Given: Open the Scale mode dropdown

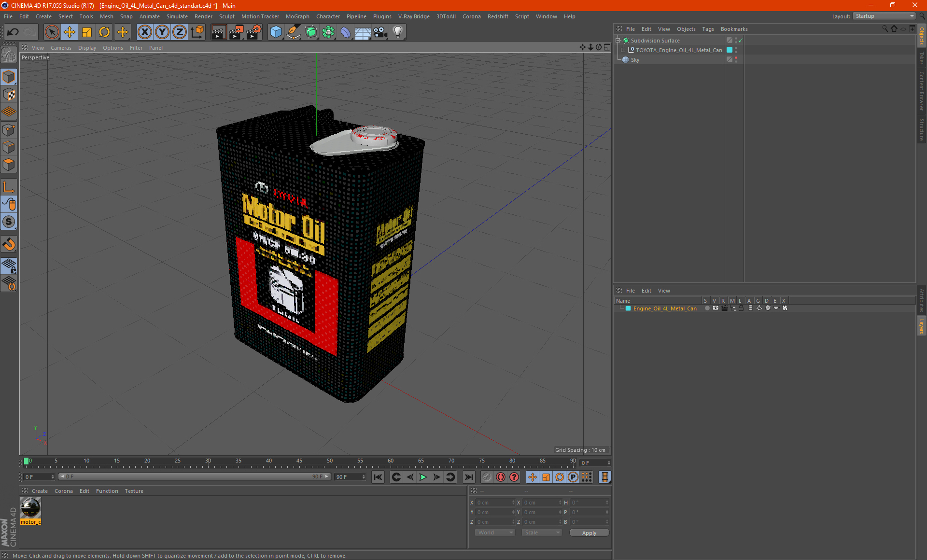Looking at the screenshot, I should [x=542, y=532].
